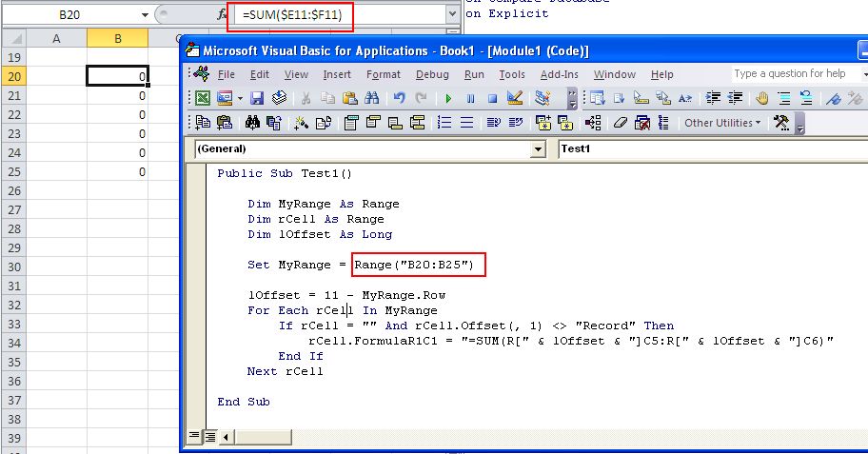Image resolution: width=868 pixels, height=454 pixels.
Task: Open the Other Utilities dropdown
Action: [x=722, y=123]
